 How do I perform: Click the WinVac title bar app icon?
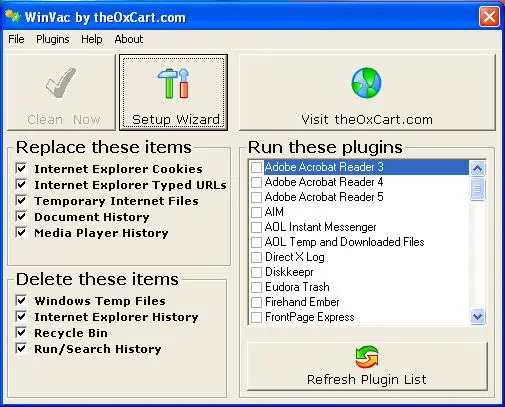[x=13, y=16]
